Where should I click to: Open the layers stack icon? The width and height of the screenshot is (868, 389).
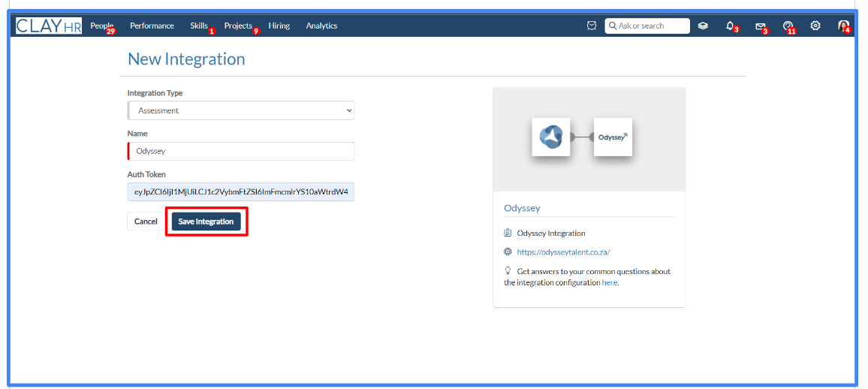click(x=703, y=26)
